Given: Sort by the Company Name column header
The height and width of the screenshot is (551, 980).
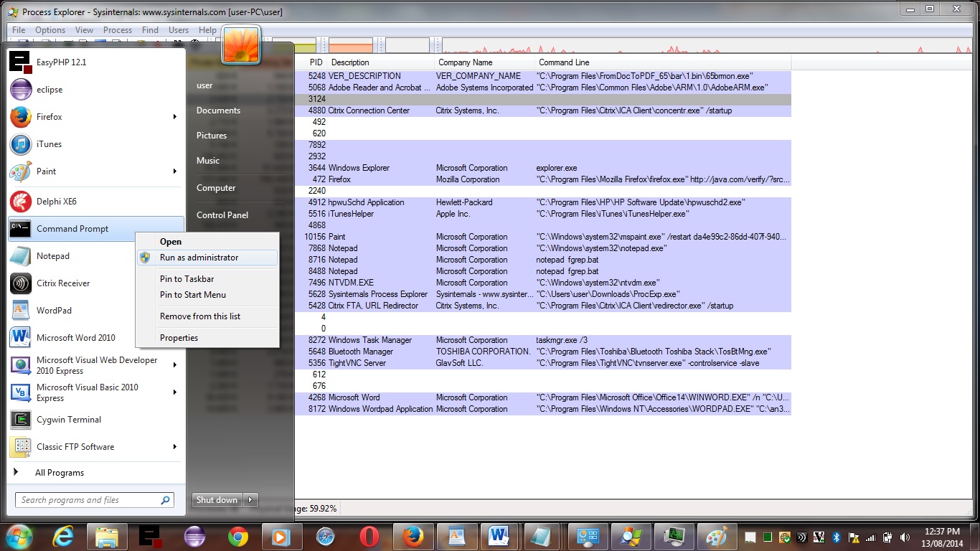Looking at the screenshot, I should tap(485, 62).
